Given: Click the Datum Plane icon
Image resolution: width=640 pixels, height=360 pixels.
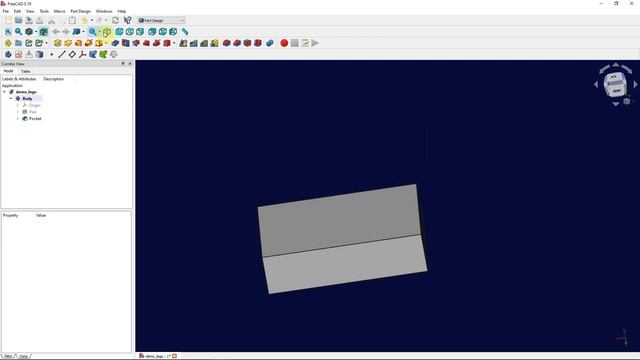Looking at the screenshot, I should (x=72, y=54).
